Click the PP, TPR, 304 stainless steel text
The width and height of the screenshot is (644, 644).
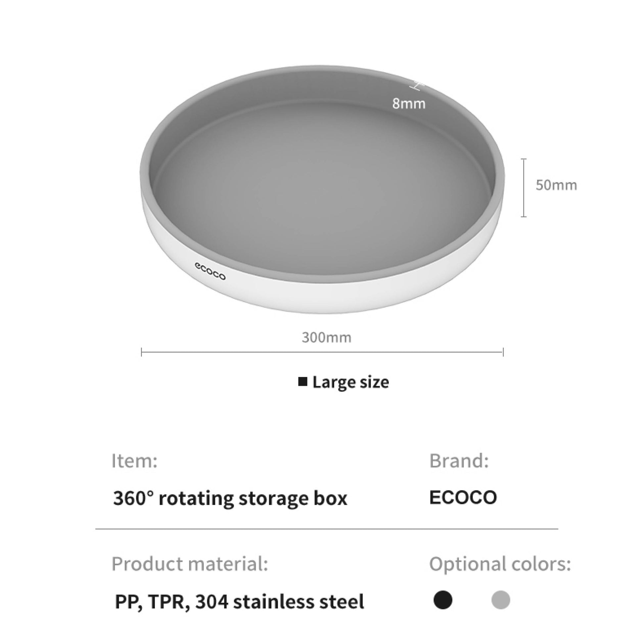pos(239,602)
